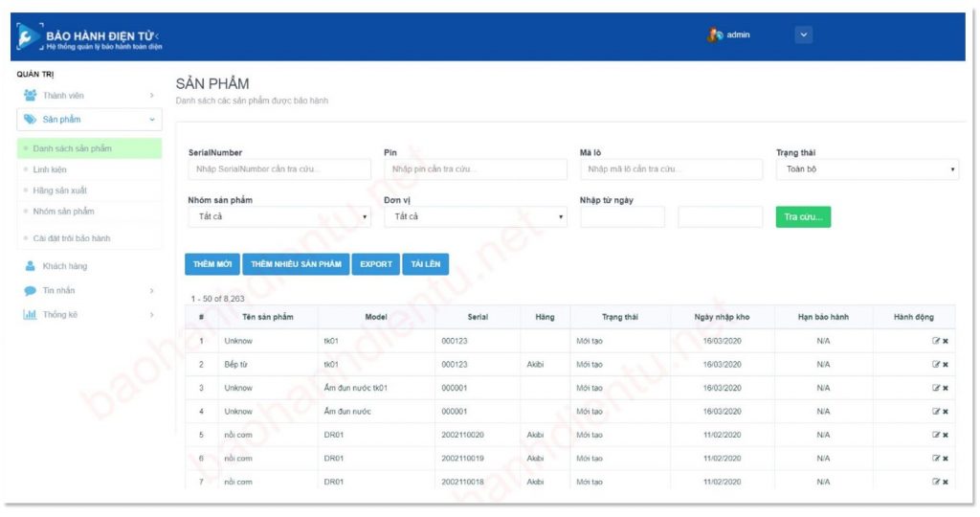Viewport: 980px width, 517px height.
Task: Open Linh kiện submenu item
Action: click(x=89, y=169)
